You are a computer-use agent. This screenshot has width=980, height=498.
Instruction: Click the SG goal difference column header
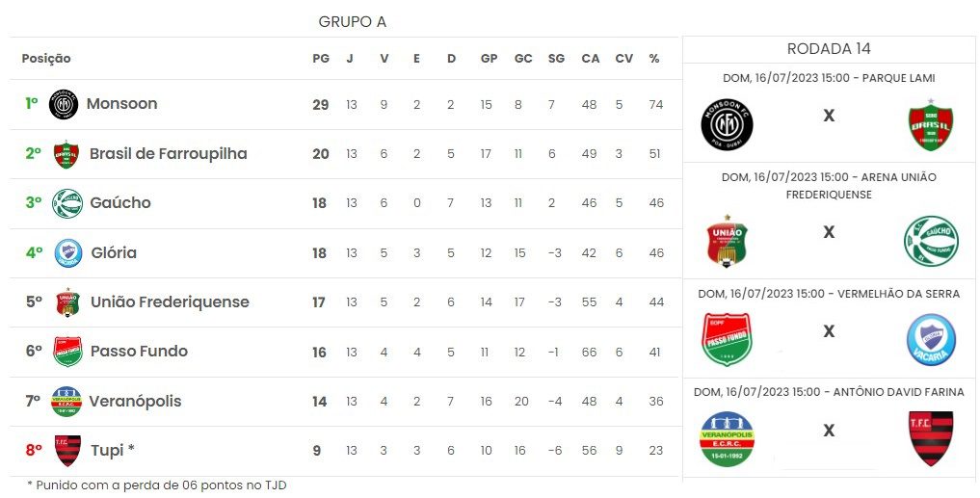[556, 59]
